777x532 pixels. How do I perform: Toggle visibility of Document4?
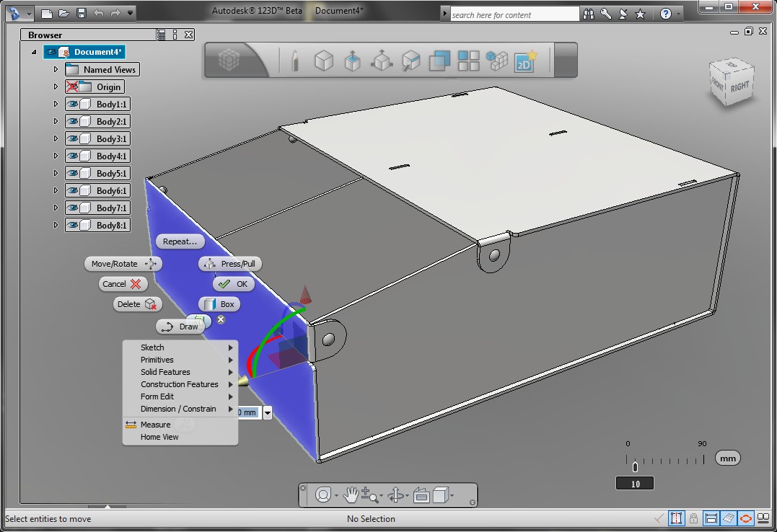click(51, 52)
